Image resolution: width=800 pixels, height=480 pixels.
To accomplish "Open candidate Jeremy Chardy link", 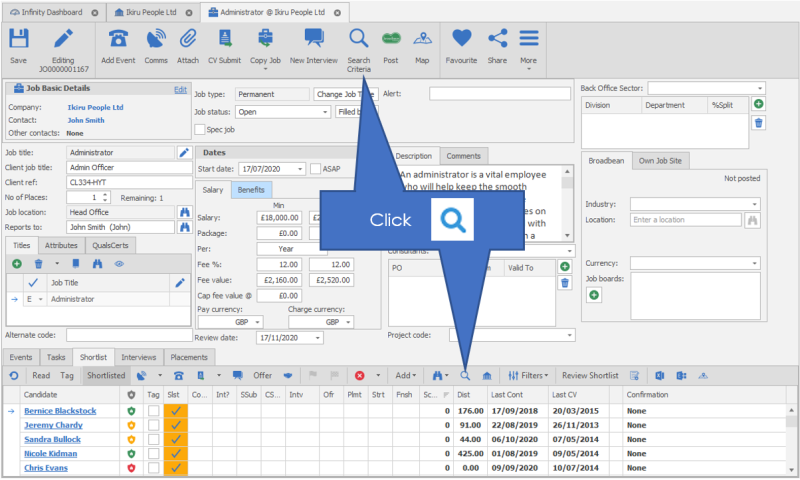I will (x=56, y=425).
